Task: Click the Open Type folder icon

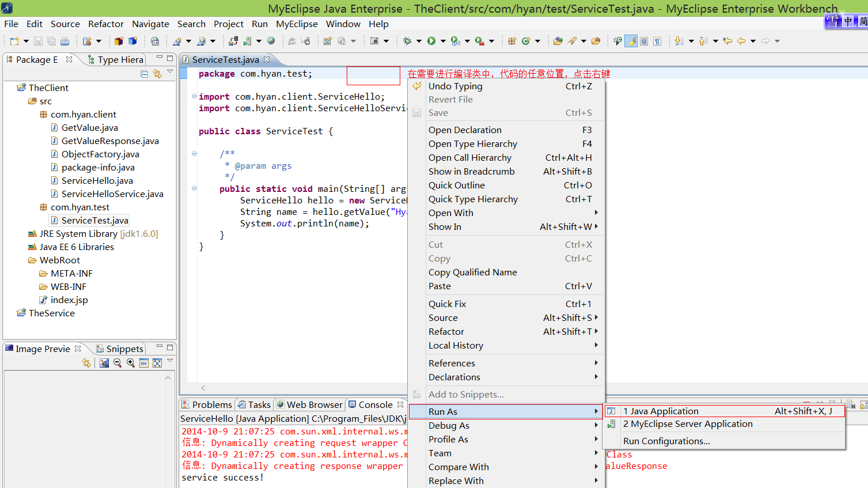Action: coord(558,41)
